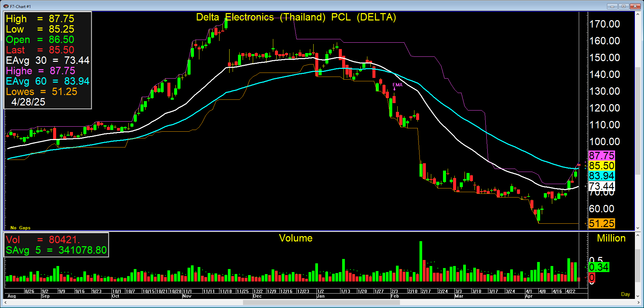Click the white 73.44 price tag
Image resolution: width=644 pixels, height=308 pixels.
(x=602, y=186)
